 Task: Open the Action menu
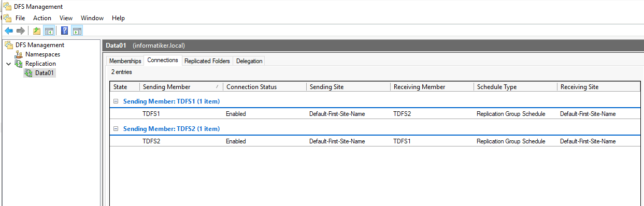click(x=42, y=18)
